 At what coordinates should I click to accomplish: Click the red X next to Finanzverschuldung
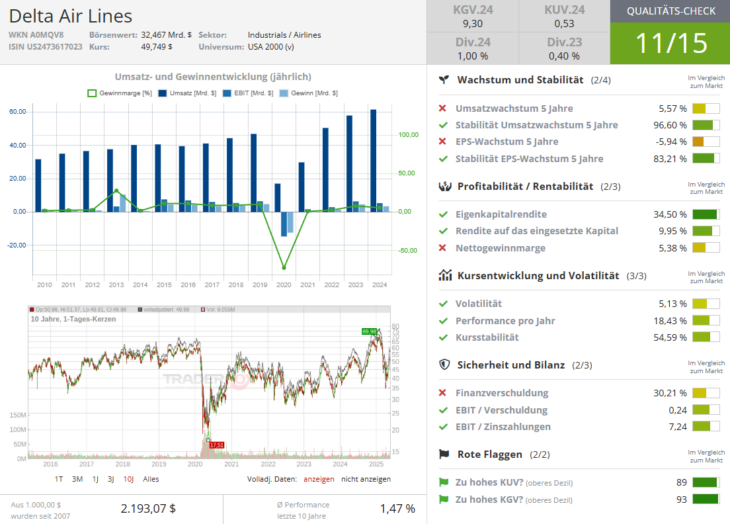[x=442, y=393]
